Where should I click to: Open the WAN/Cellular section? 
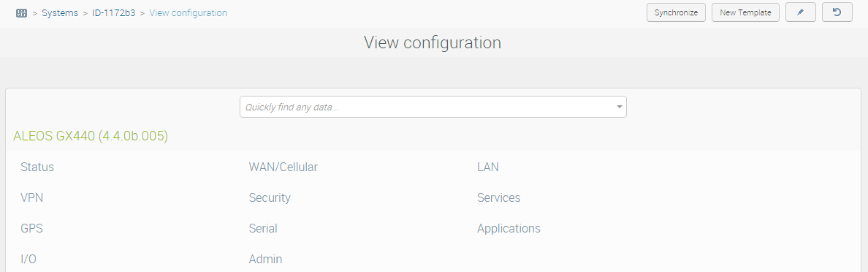click(x=283, y=167)
